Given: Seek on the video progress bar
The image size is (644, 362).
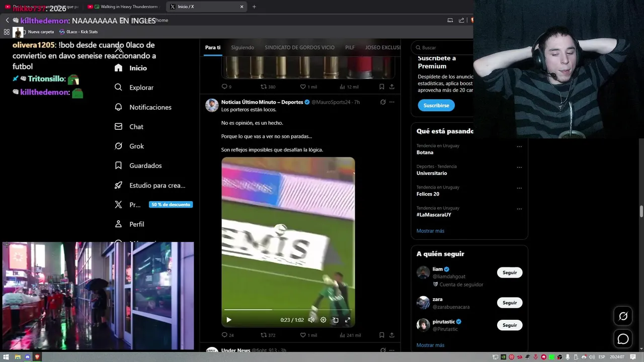Looking at the screenshot, I should (x=288, y=310).
